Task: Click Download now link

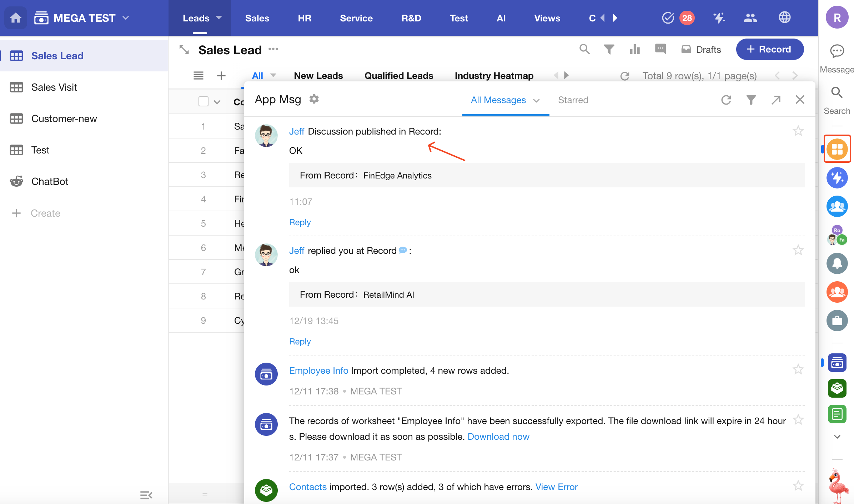Action: pyautogui.click(x=498, y=437)
